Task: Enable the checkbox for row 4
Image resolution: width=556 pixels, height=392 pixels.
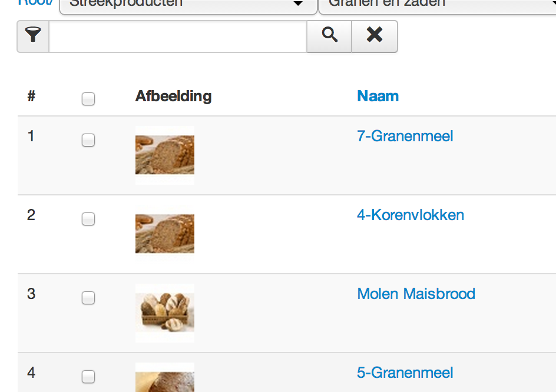Action: pos(88,377)
